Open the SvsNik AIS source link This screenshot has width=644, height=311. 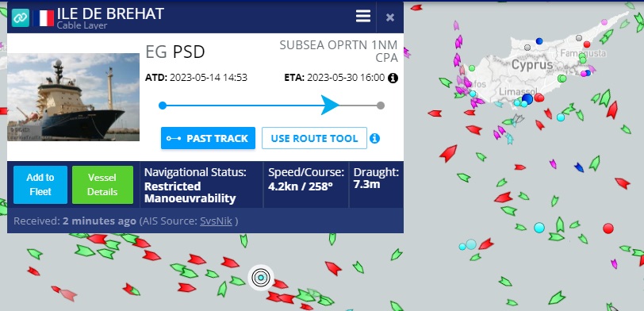(216, 221)
